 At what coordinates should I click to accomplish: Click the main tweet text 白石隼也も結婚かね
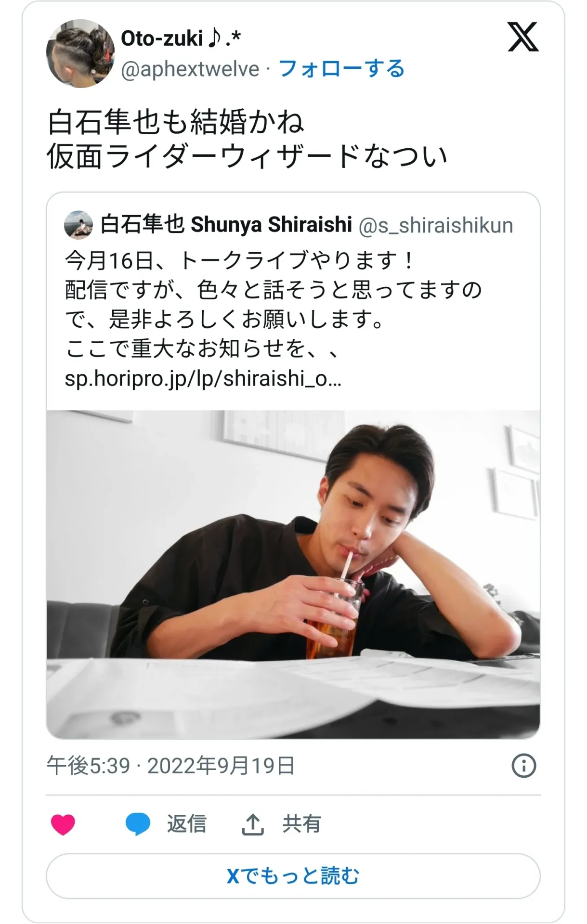coord(176,121)
